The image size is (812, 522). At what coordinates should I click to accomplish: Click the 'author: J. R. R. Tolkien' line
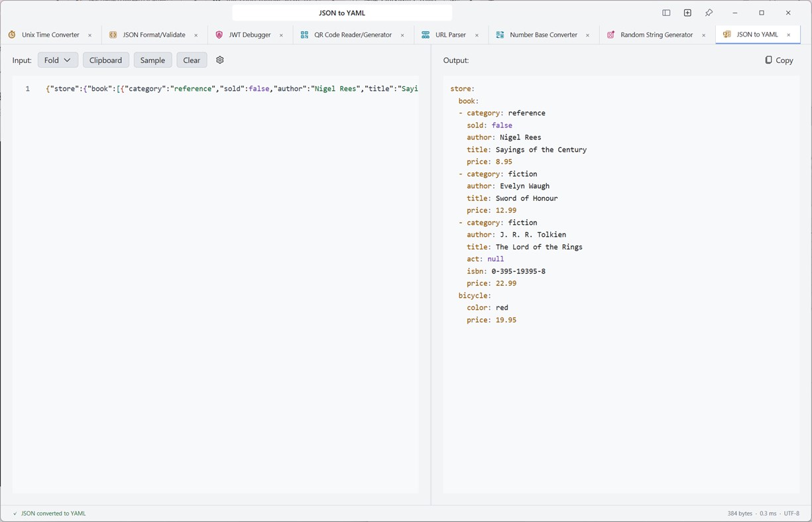click(516, 235)
